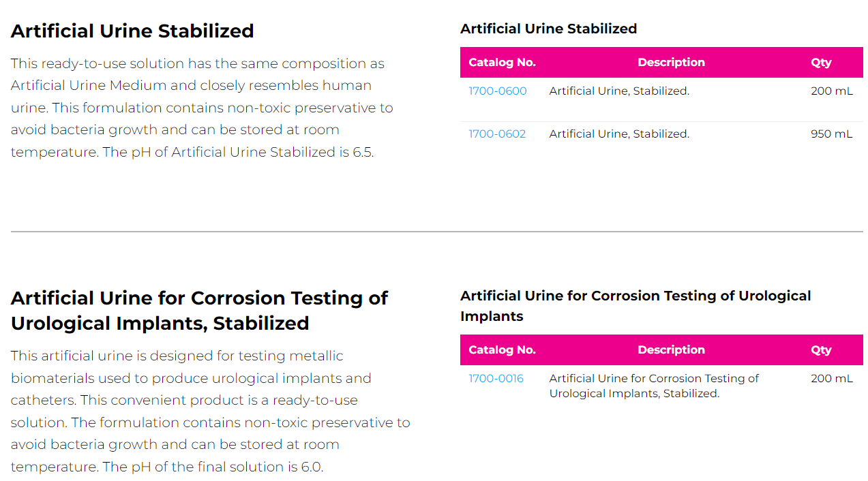Click the 1700-0016 row description text
The height and width of the screenshot is (481, 868).
pos(653,386)
